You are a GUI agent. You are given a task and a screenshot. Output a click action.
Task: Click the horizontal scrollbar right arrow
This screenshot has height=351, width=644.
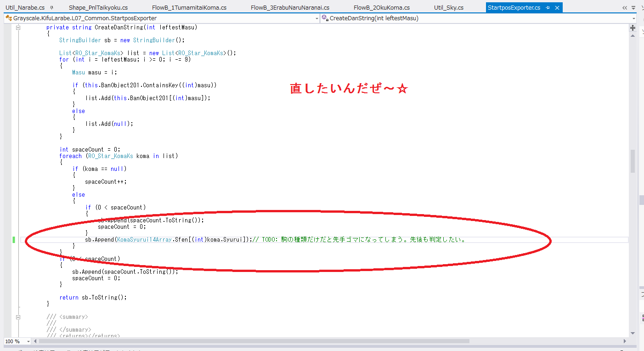pyautogui.click(x=625, y=341)
